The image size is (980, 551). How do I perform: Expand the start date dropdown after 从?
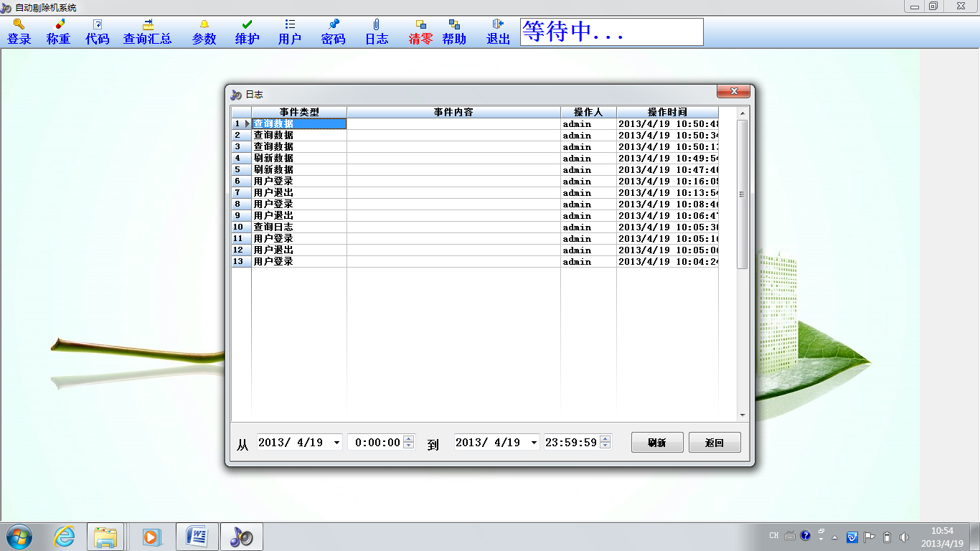click(336, 443)
